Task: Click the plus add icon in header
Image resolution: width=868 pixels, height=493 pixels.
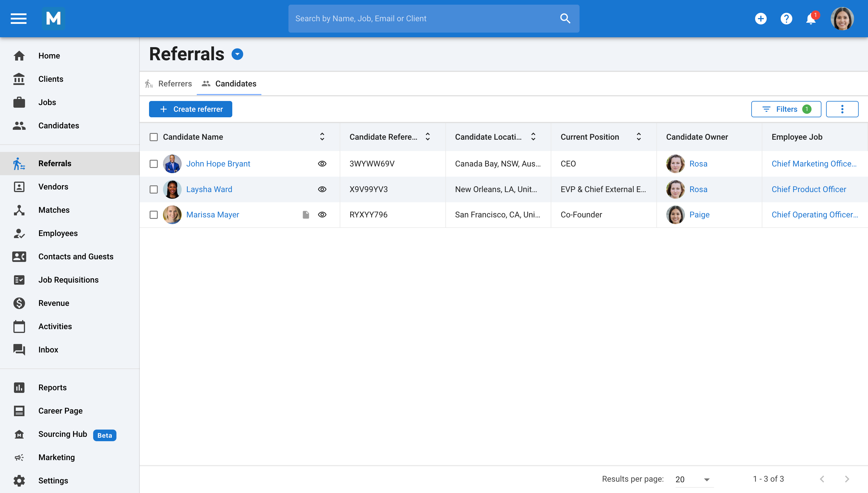Action: pyautogui.click(x=761, y=19)
